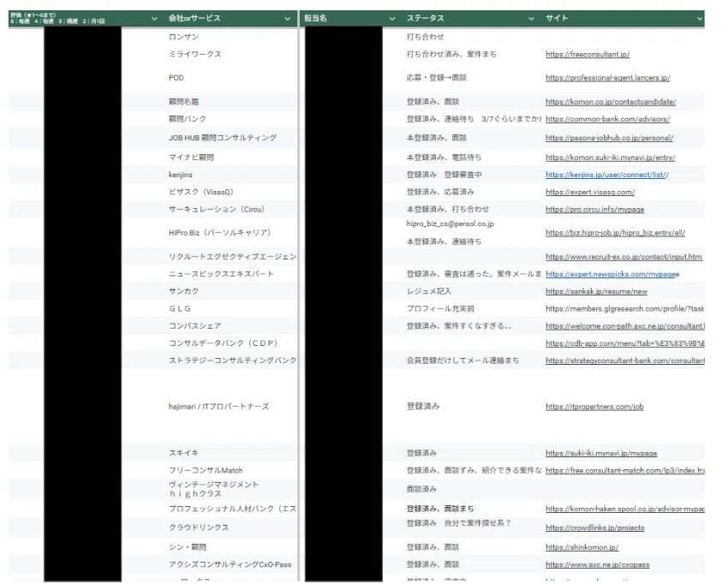Open the komon.suki-iki.mynavi.jp entry link

click(610, 158)
